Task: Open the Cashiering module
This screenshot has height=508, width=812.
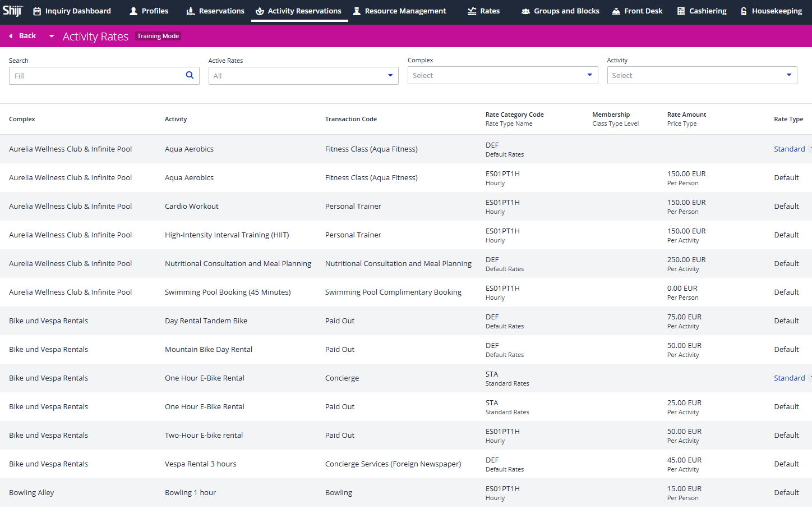Action: pyautogui.click(x=702, y=11)
